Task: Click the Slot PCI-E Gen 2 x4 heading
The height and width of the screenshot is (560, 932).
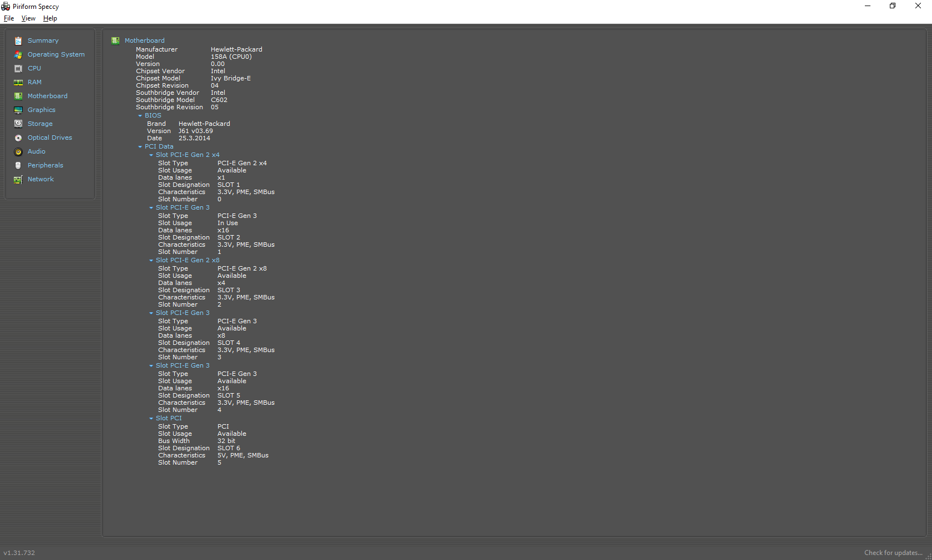Action: tap(188, 155)
